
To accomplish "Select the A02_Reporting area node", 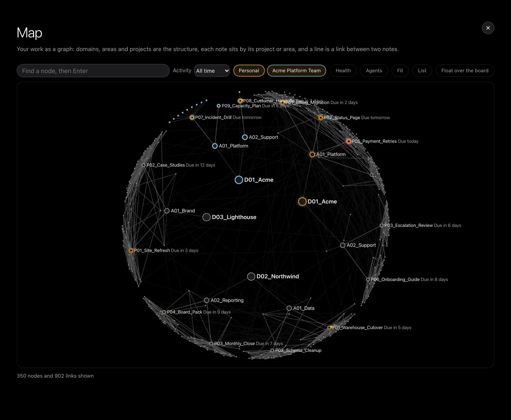I will coord(207,300).
